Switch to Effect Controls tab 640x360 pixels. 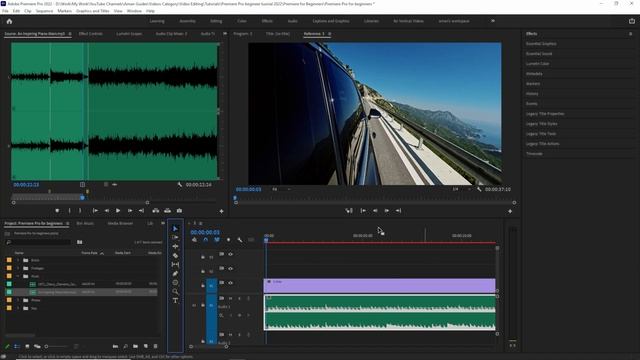click(91, 34)
